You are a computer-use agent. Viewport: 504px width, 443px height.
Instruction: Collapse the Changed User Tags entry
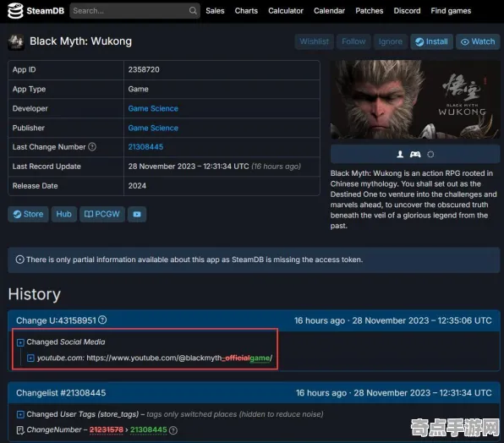(20, 414)
